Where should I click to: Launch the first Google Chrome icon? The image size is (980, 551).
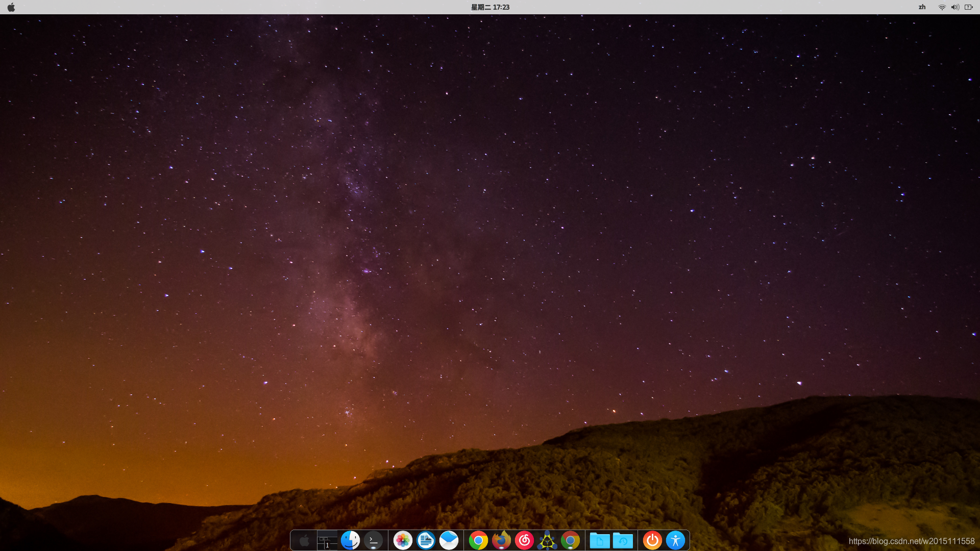(x=478, y=540)
